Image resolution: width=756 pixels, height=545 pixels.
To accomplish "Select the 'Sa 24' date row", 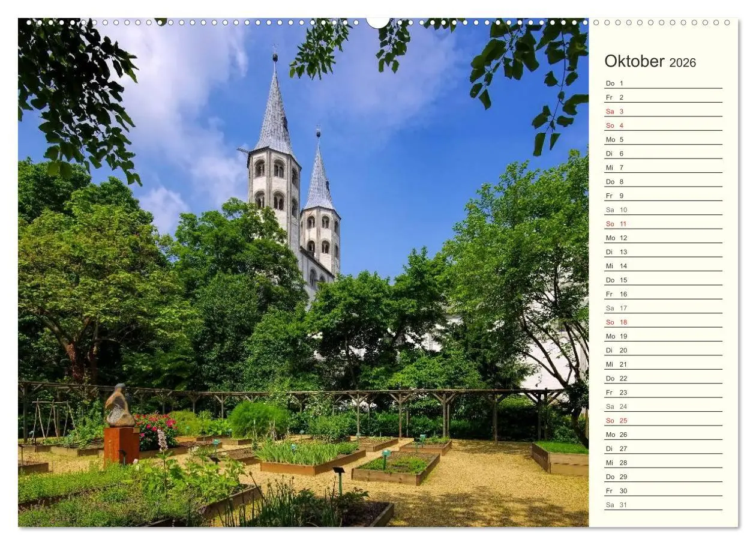I will point(663,406).
